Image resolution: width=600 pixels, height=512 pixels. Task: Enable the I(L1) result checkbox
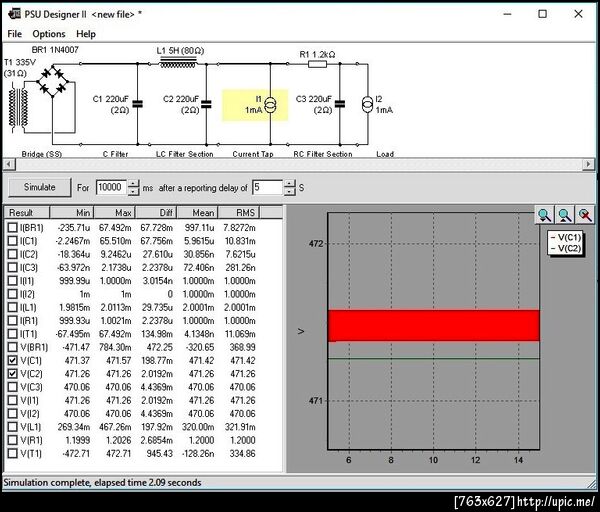click(13, 307)
